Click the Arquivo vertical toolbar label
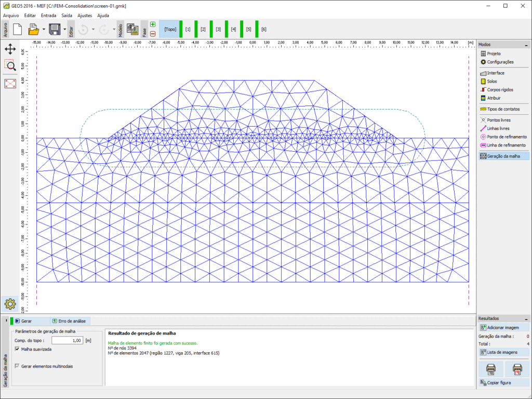Screen dimensions: 532x399 pyautogui.click(x=5, y=30)
